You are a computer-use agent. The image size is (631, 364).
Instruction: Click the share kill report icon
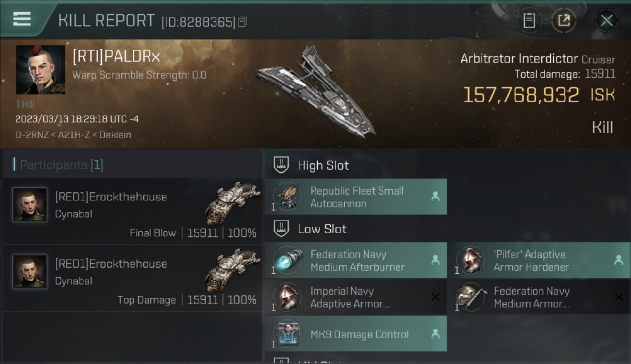[564, 20]
